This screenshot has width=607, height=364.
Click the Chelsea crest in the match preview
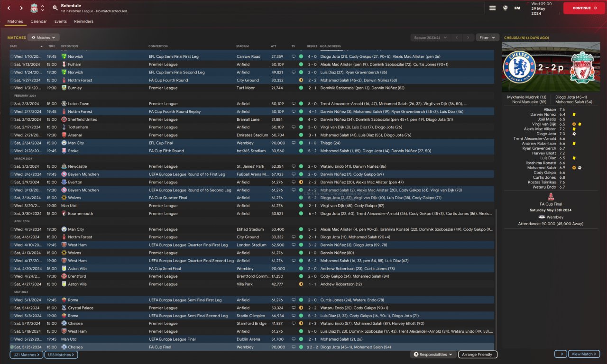point(519,66)
